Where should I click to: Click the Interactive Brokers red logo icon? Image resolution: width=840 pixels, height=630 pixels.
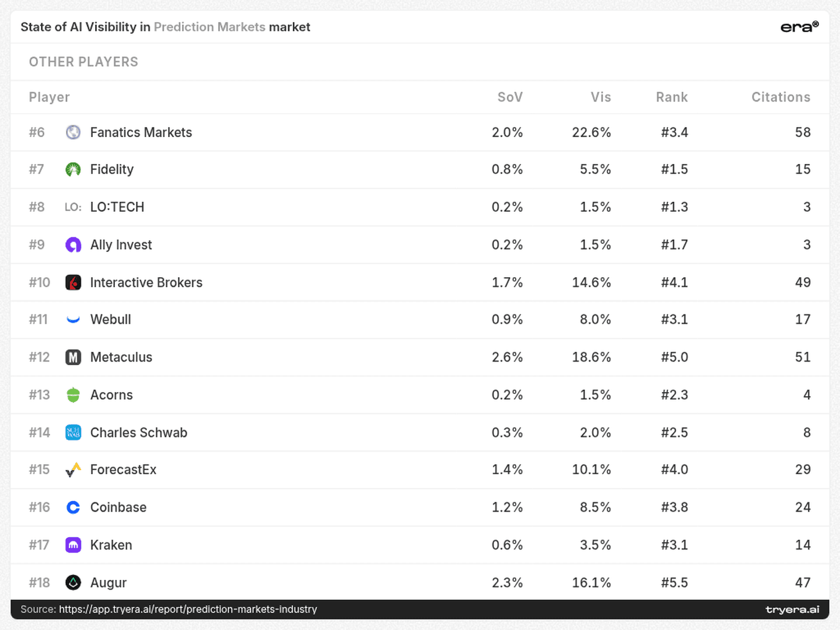pyautogui.click(x=73, y=282)
